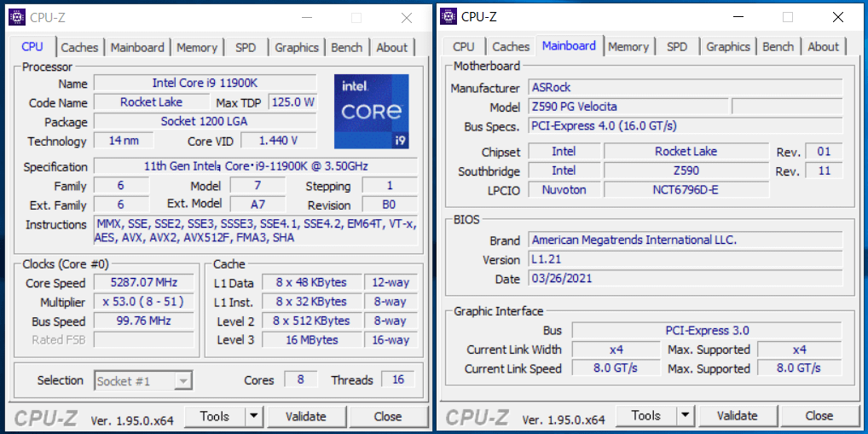Click the Threads count value 16
Viewport: 868px width, 434px height.
pyautogui.click(x=398, y=379)
